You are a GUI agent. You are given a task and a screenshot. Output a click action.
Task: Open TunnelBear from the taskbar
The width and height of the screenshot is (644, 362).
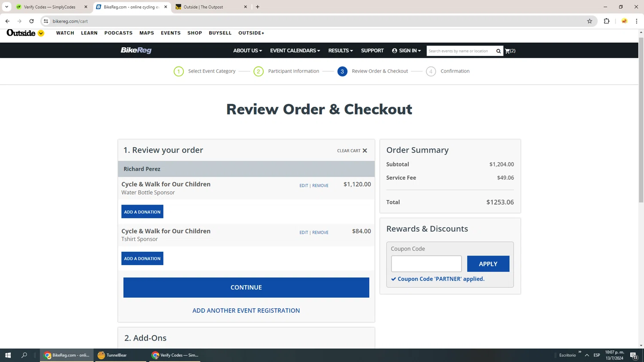[120, 355]
